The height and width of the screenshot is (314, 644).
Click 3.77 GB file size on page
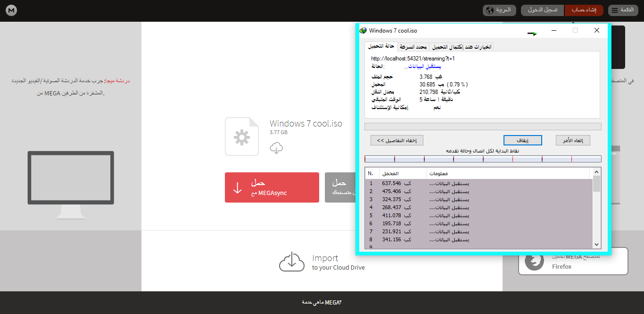pos(279,132)
